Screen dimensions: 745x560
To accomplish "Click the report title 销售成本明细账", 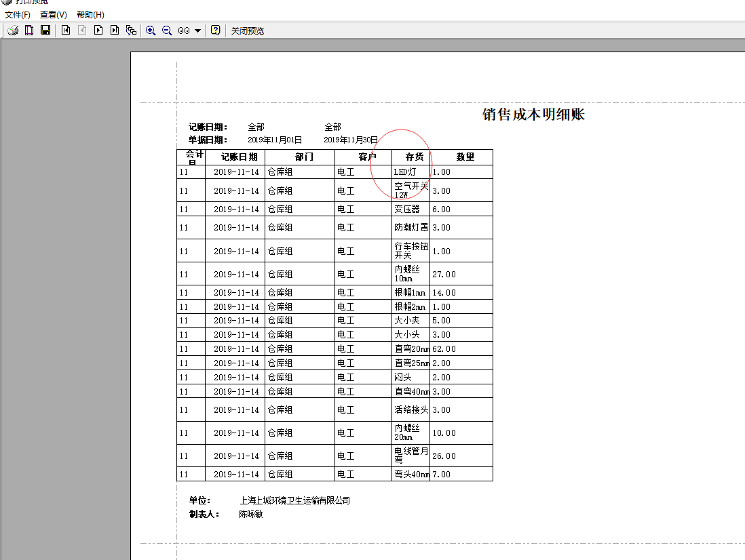I will 533,115.
